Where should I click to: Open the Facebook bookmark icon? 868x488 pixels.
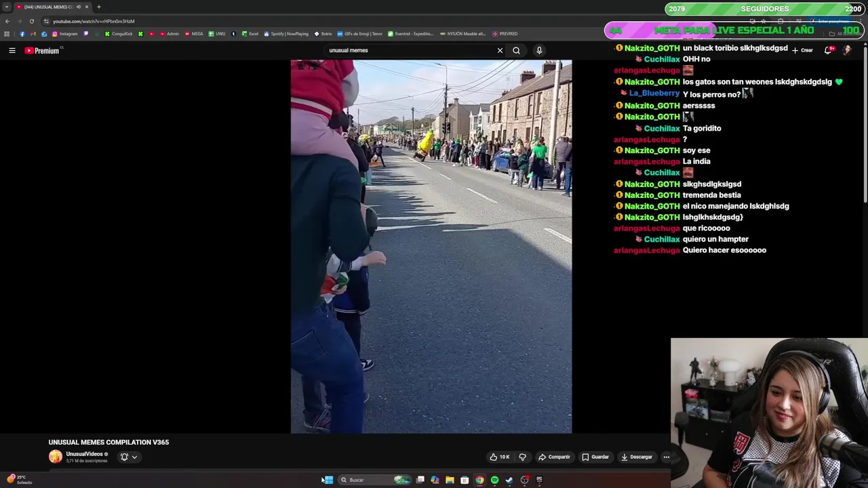(22, 34)
